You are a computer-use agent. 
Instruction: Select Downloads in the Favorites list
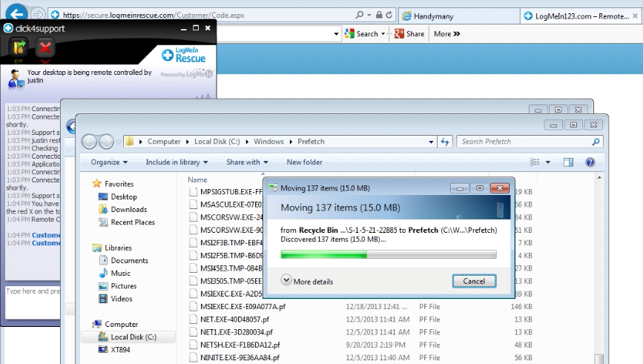coord(128,210)
